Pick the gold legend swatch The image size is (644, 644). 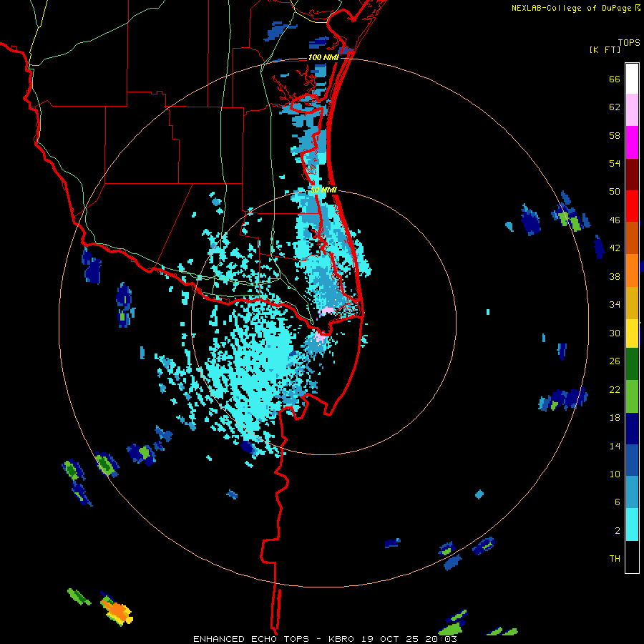point(632,303)
